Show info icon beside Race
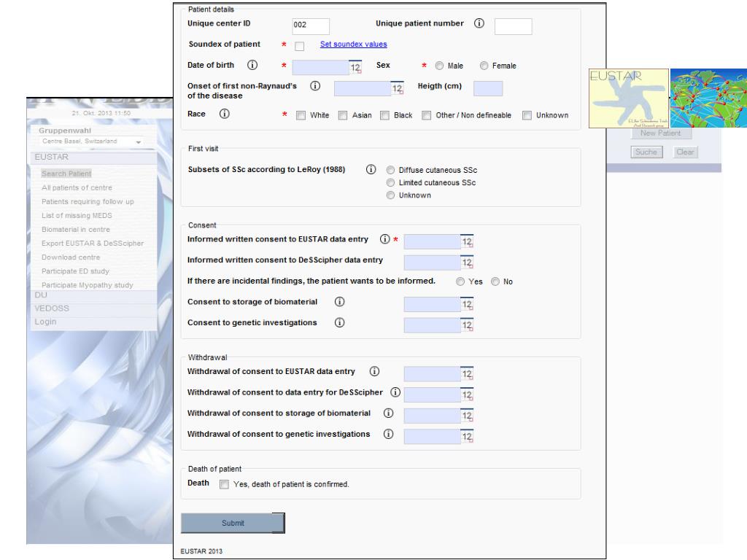This screenshot has height=560, width=747. (x=225, y=114)
